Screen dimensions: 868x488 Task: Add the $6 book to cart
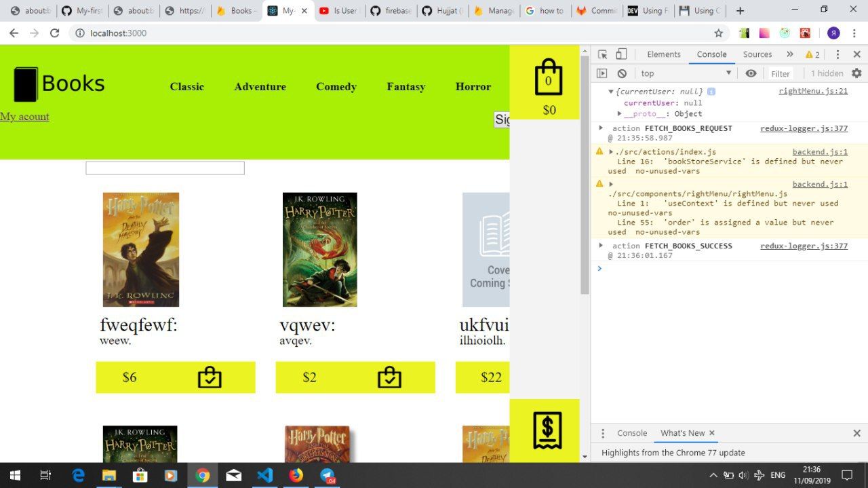click(x=210, y=377)
